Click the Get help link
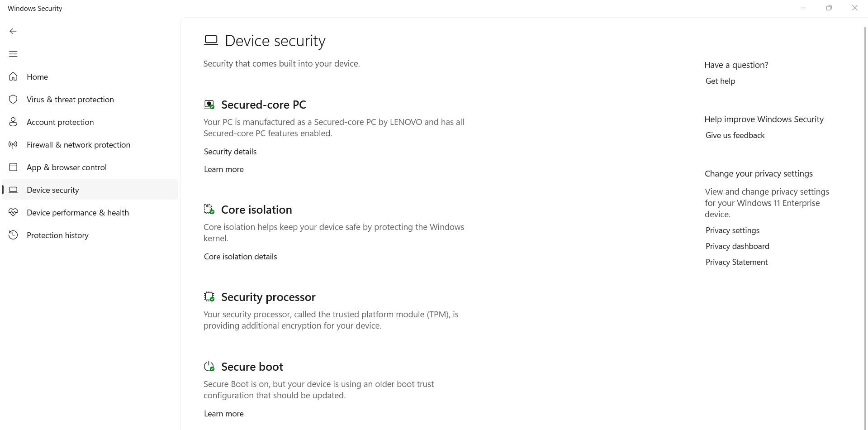Viewport: 868px width, 430px height. coord(720,81)
